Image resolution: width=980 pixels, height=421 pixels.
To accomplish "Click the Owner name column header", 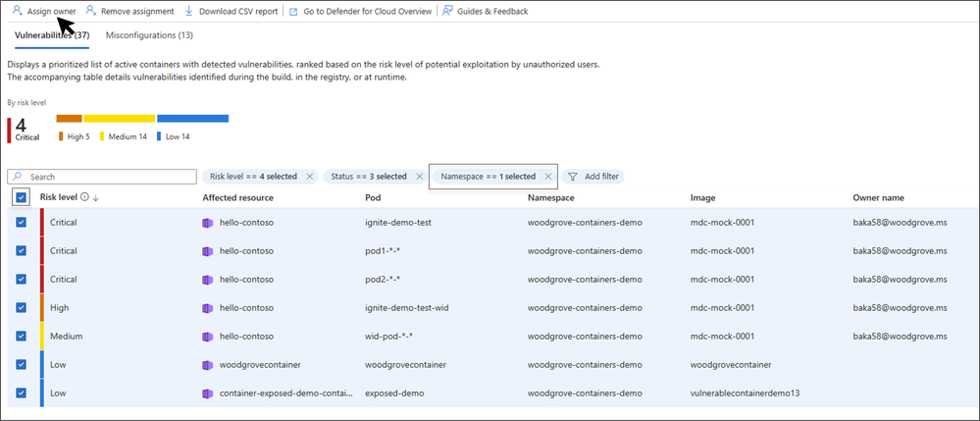I will (x=878, y=197).
